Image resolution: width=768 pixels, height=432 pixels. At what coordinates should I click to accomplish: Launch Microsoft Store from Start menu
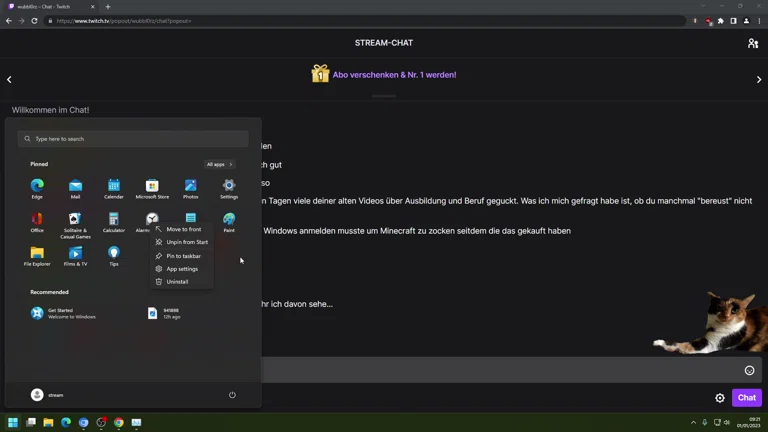pyautogui.click(x=152, y=189)
